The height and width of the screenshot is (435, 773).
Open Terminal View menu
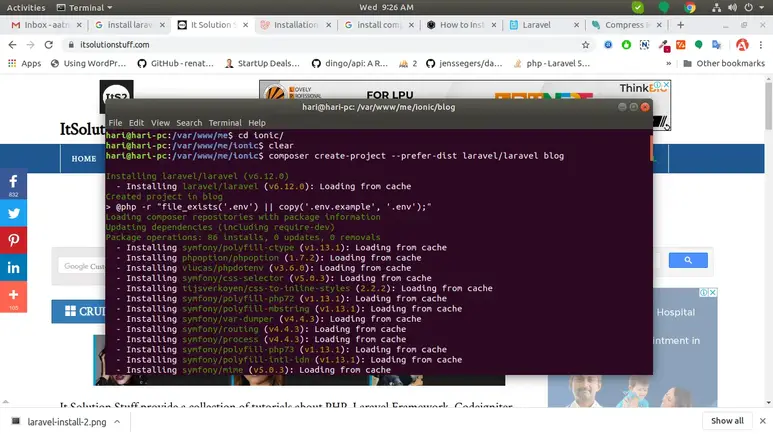tap(160, 123)
